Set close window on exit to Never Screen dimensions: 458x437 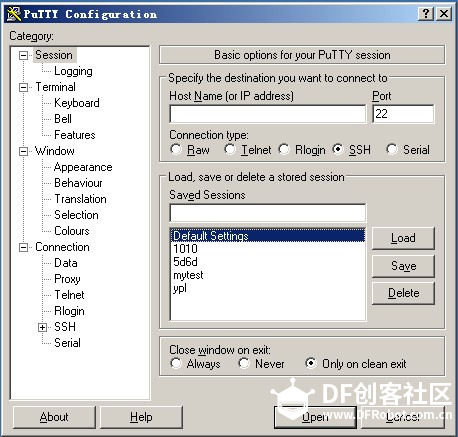(x=244, y=363)
